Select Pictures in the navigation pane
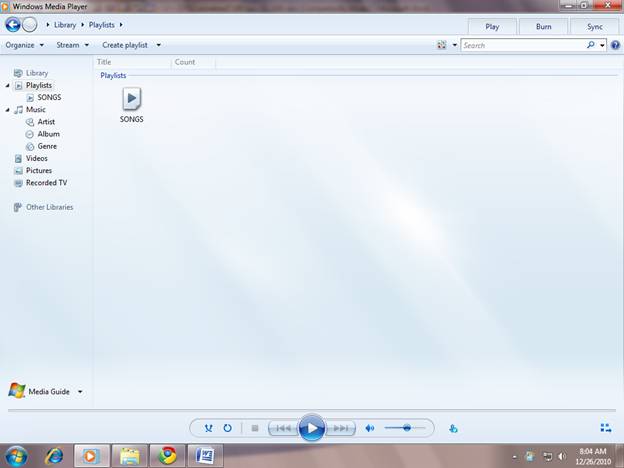The height and width of the screenshot is (468, 624). click(x=39, y=170)
